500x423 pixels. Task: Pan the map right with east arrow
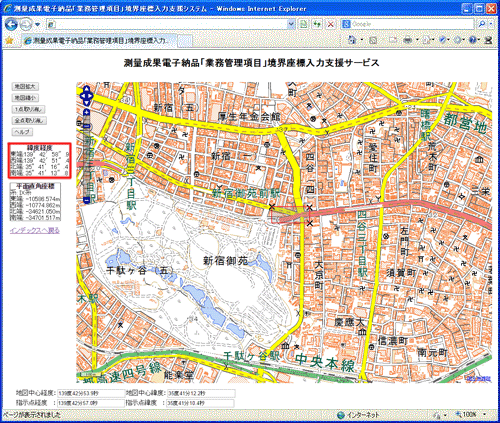[x=91, y=96]
